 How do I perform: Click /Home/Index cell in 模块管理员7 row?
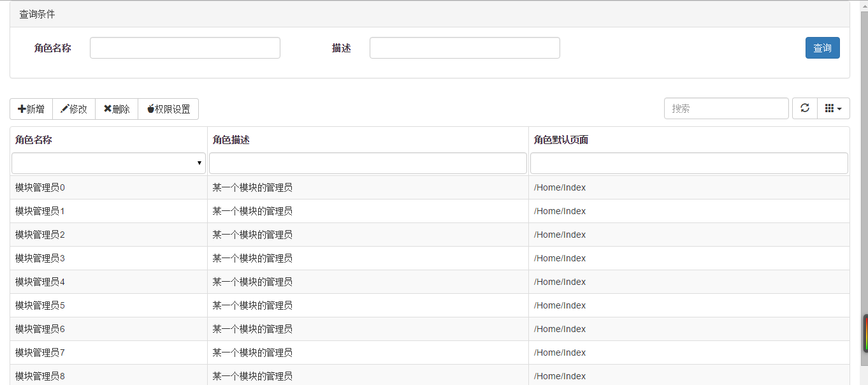pos(689,352)
